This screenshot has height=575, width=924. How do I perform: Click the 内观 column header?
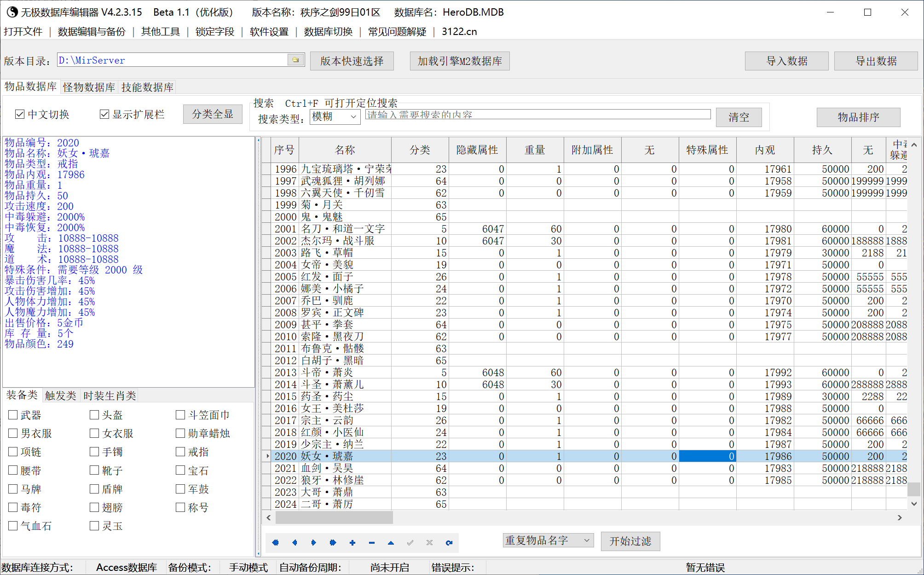point(765,150)
